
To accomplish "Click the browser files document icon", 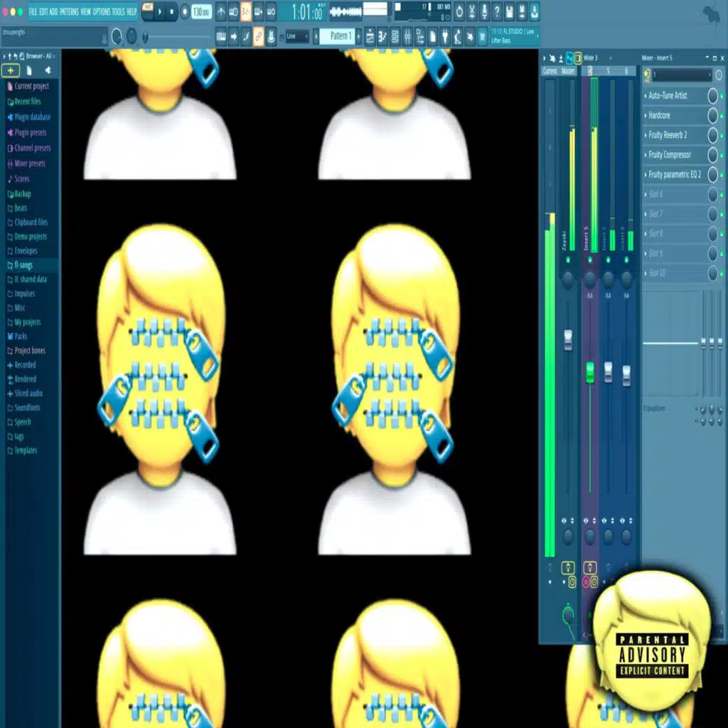I will tap(29, 70).
